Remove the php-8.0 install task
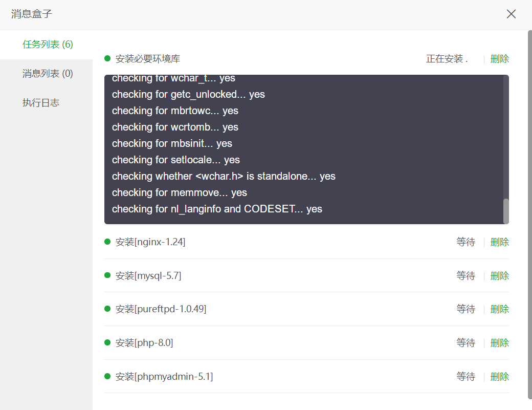This screenshot has height=410, width=532. pos(499,343)
